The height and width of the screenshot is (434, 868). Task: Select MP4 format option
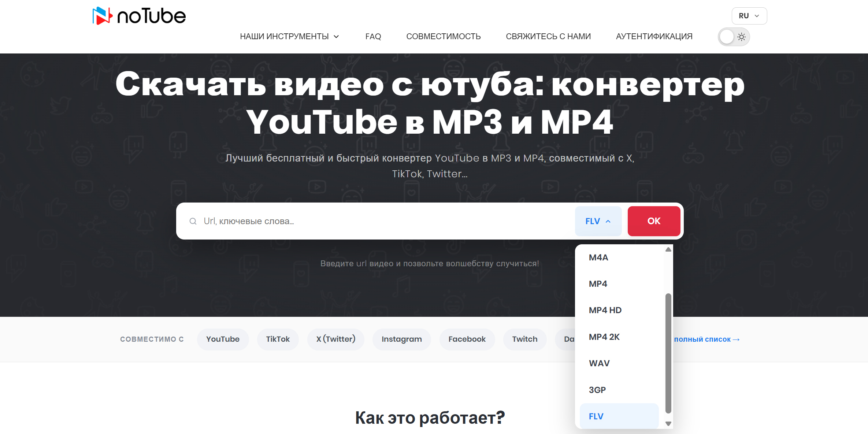(619, 284)
